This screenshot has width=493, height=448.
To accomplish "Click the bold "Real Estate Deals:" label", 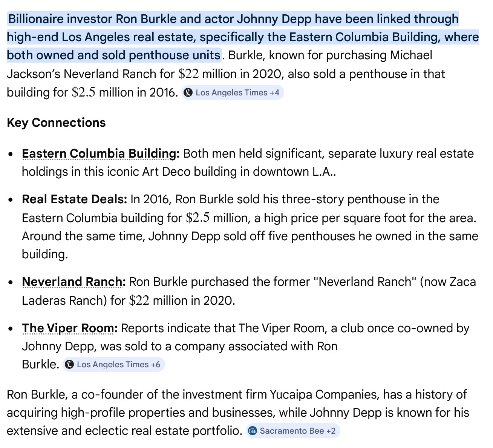I will pos(74,199).
